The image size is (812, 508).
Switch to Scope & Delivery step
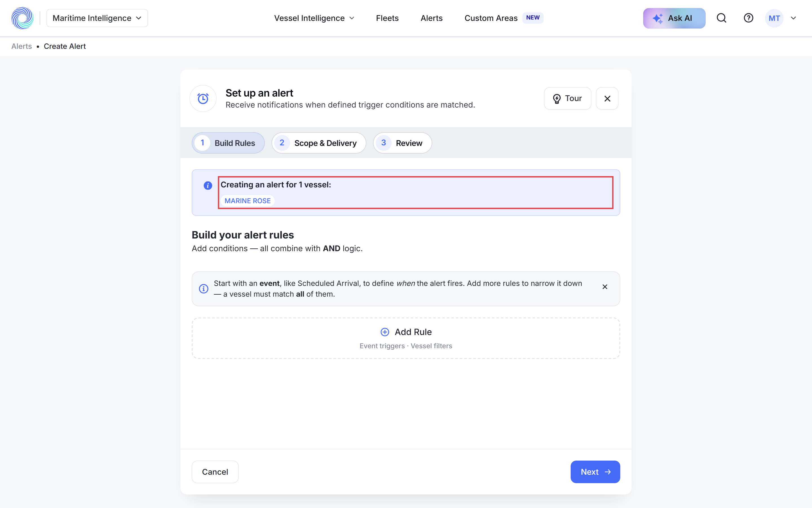coord(319,143)
